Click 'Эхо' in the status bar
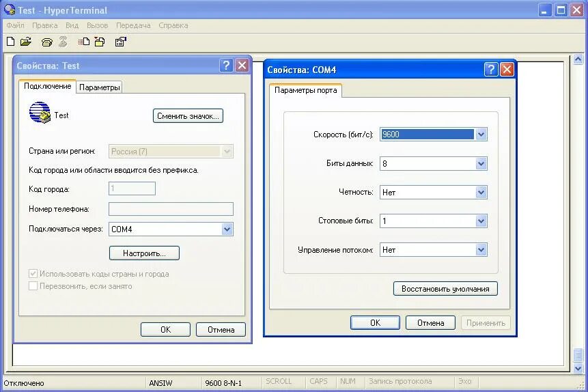The height and width of the screenshot is (392, 588). click(464, 382)
